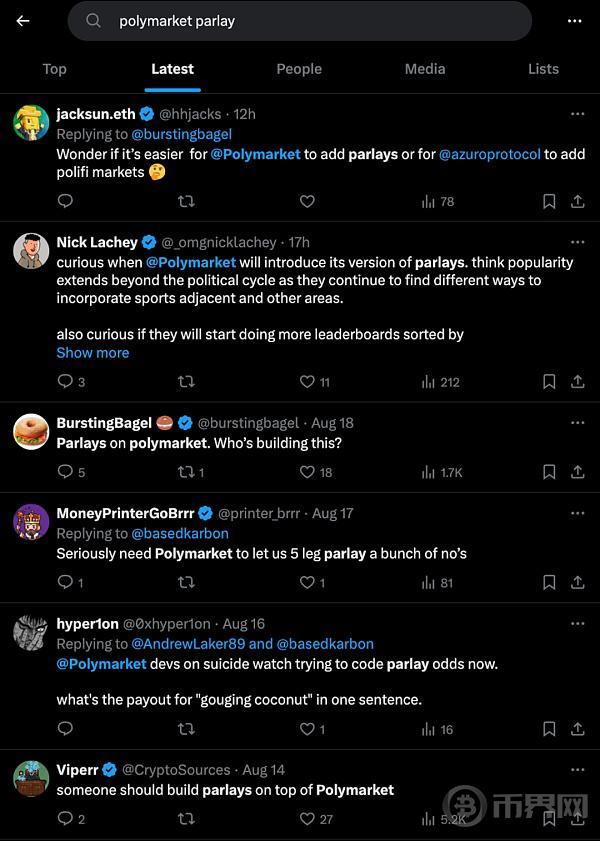The height and width of the screenshot is (841, 600).
Task: Open search options three-dot menu
Action: click(x=574, y=21)
